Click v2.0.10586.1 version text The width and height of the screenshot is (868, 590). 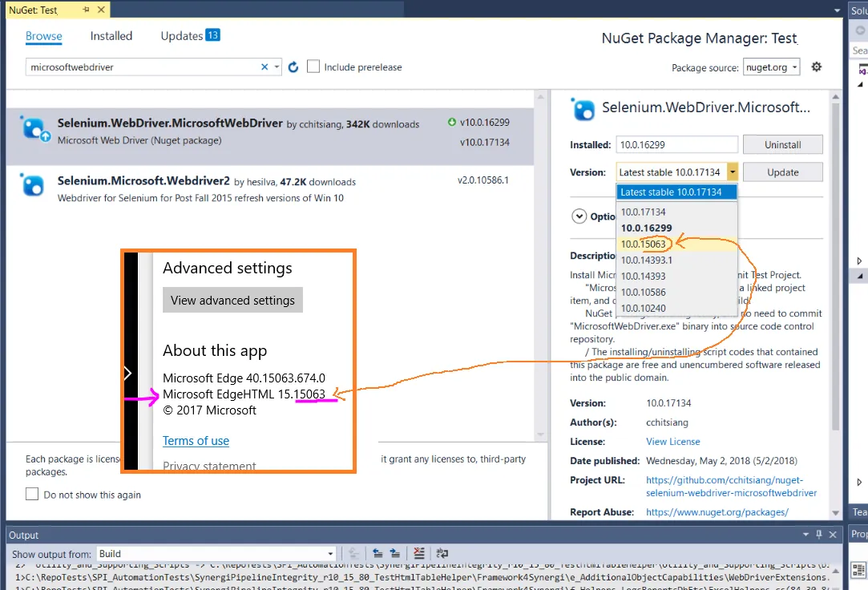(x=482, y=180)
